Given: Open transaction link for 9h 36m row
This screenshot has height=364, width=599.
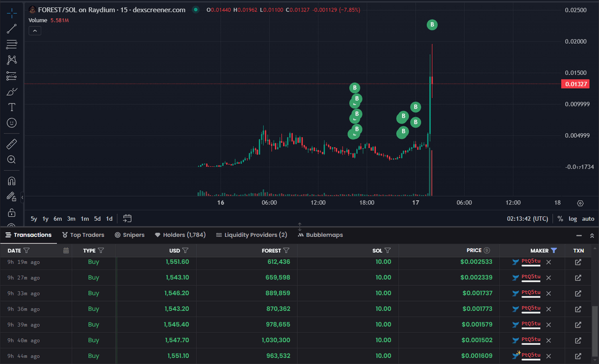Looking at the screenshot, I should point(578,309).
